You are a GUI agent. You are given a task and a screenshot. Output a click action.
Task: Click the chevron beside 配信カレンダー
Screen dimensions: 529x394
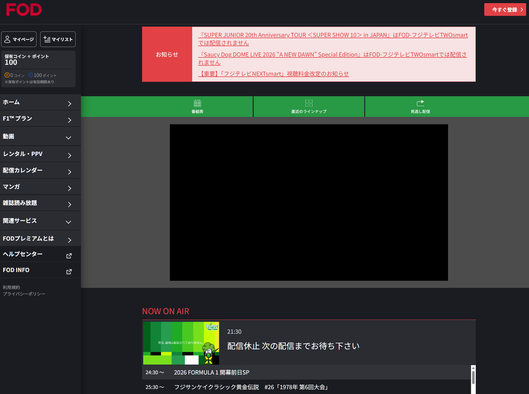point(69,172)
